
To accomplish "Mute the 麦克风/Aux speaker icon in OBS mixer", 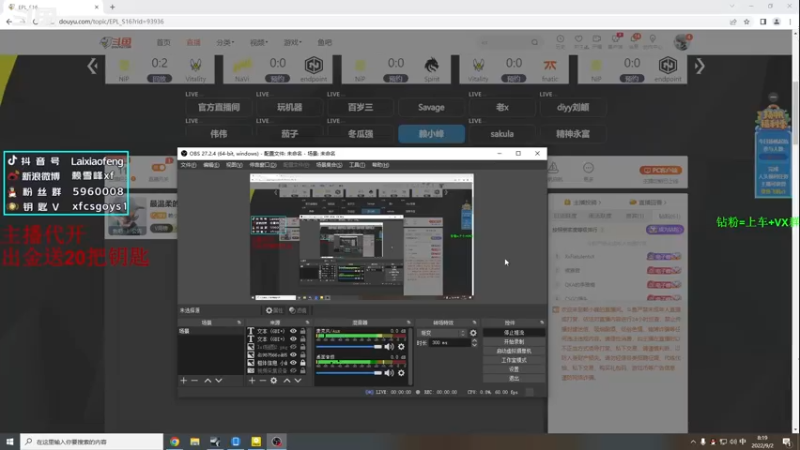I will point(389,347).
